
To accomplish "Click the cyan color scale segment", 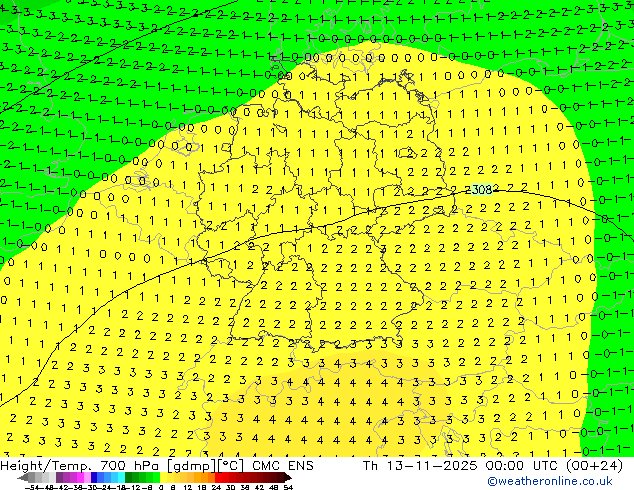I will (121, 477).
